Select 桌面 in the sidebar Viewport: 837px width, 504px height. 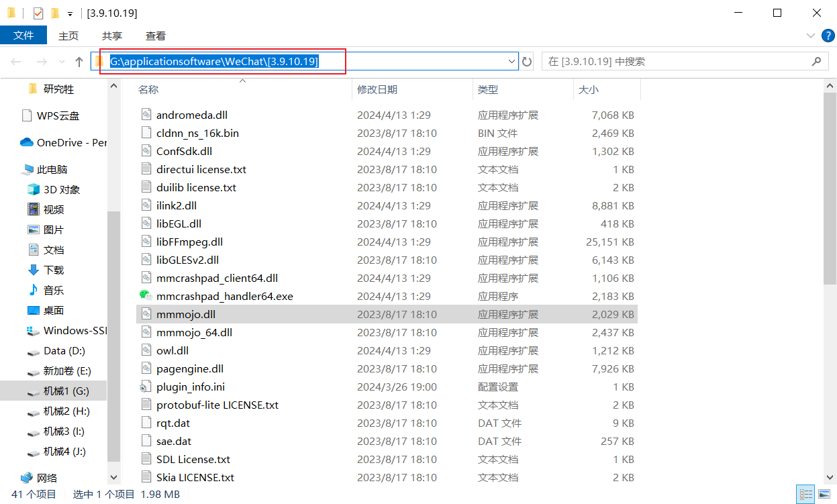click(46, 310)
